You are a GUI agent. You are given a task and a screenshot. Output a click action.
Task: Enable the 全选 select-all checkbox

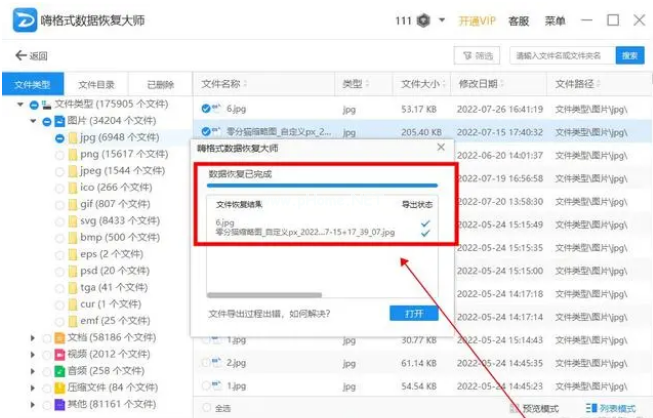(x=206, y=408)
